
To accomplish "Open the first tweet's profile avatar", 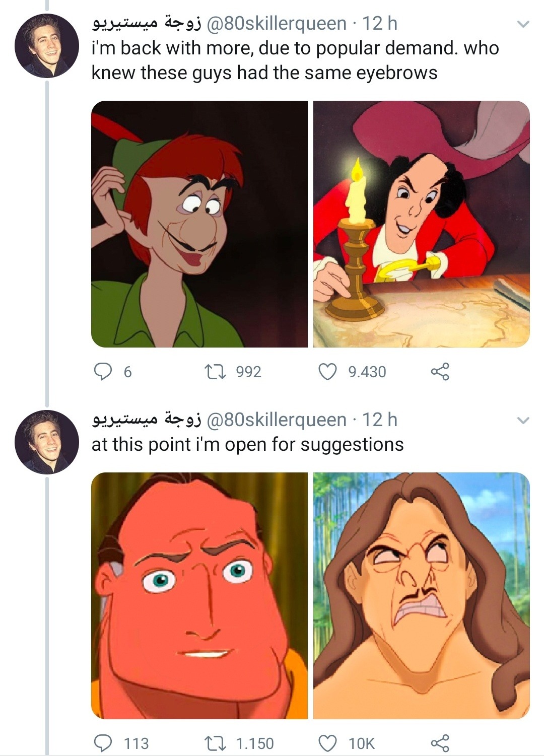I will point(47,46).
